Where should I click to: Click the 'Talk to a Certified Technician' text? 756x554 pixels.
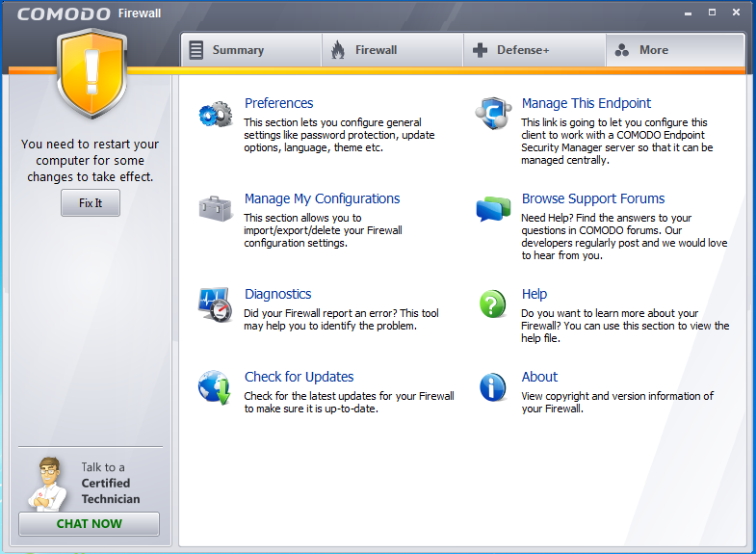(111, 483)
